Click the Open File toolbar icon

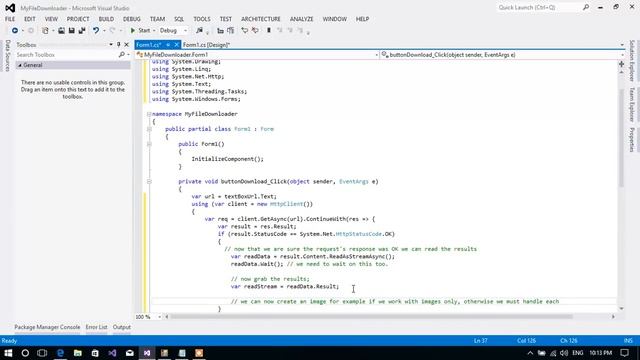pyautogui.click(x=61, y=31)
